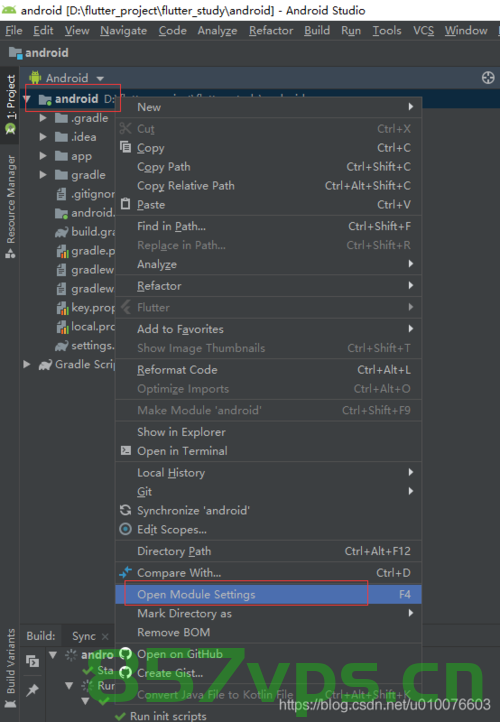Expand the Gradle Scripts node
The width and height of the screenshot is (500, 722).
point(27,365)
